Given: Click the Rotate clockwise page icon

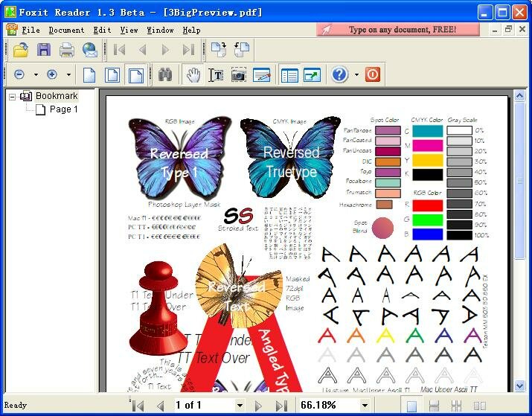Looking at the screenshot, I should tap(219, 50).
